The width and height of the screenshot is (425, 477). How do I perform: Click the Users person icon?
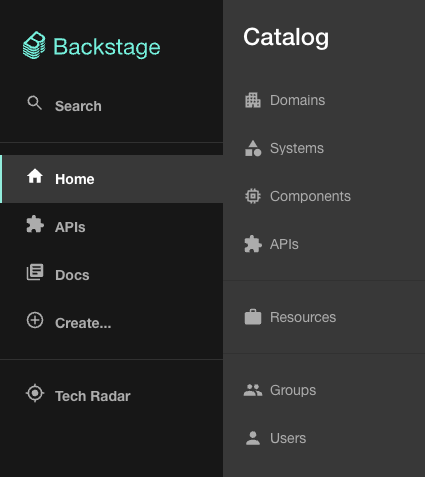[253, 438]
